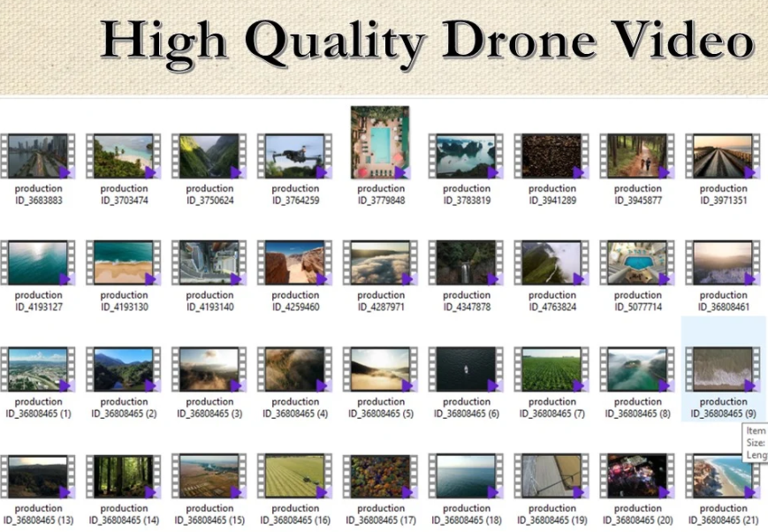
Task: Click the sunset video ID_36808461
Action: [723, 265]
